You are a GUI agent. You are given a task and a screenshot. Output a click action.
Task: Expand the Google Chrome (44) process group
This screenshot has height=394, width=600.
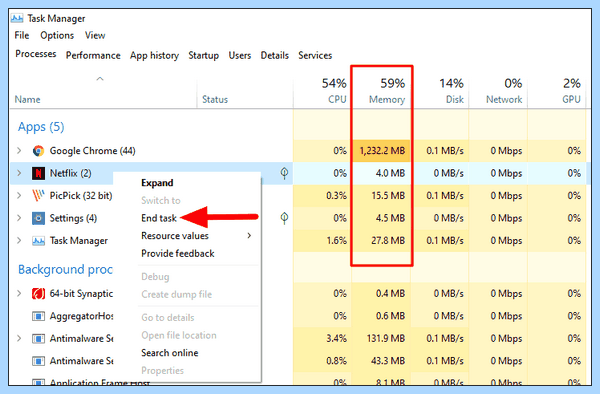[19, 151]
